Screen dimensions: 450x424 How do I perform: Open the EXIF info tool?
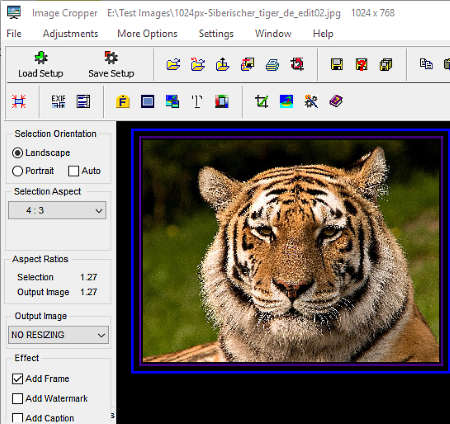(58, 101)
